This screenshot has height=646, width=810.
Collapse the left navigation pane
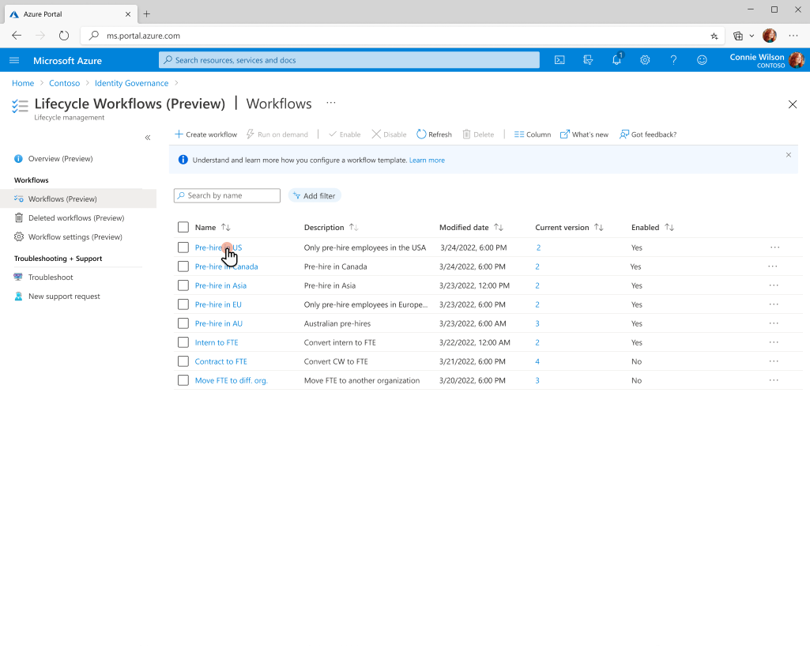pos(148,137)
